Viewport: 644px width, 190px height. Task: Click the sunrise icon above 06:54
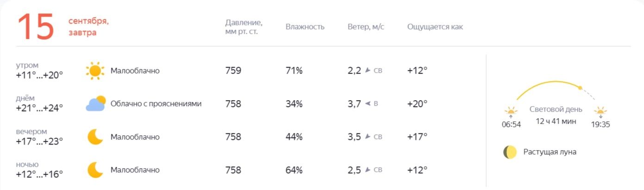tap(511, 111)
